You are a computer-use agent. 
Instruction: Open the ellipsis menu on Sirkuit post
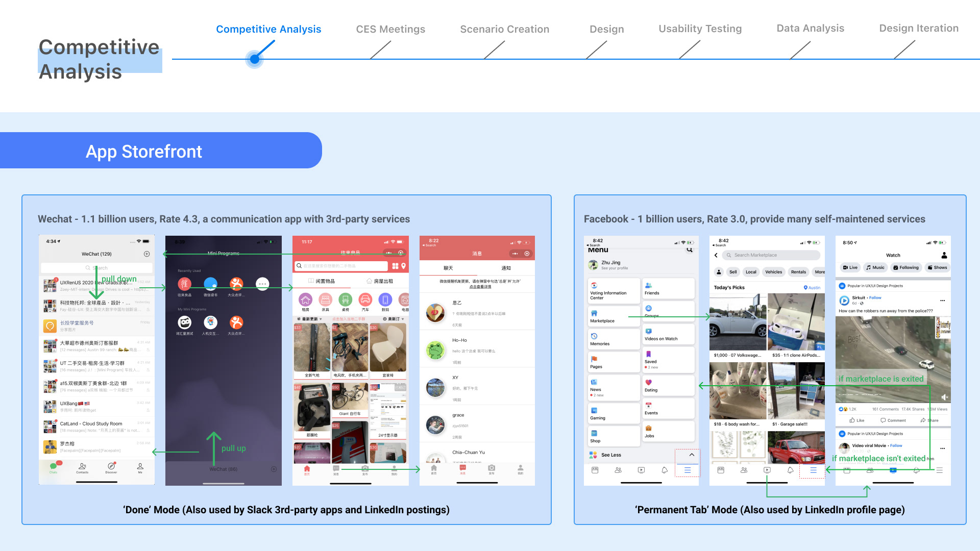tap(942, 300)
